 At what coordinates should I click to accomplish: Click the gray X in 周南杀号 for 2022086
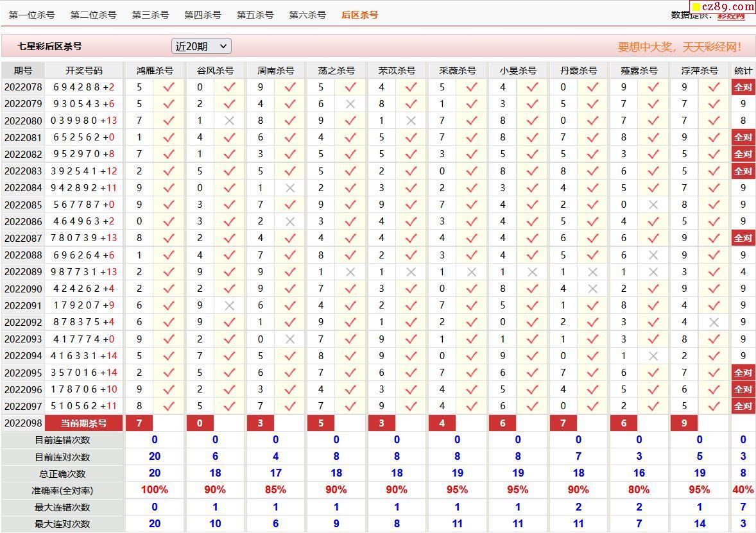290,222
